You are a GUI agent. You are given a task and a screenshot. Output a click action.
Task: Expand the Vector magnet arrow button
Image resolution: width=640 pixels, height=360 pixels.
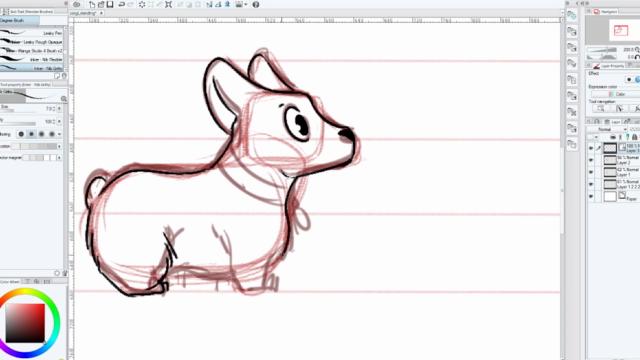tap(60, 158)
